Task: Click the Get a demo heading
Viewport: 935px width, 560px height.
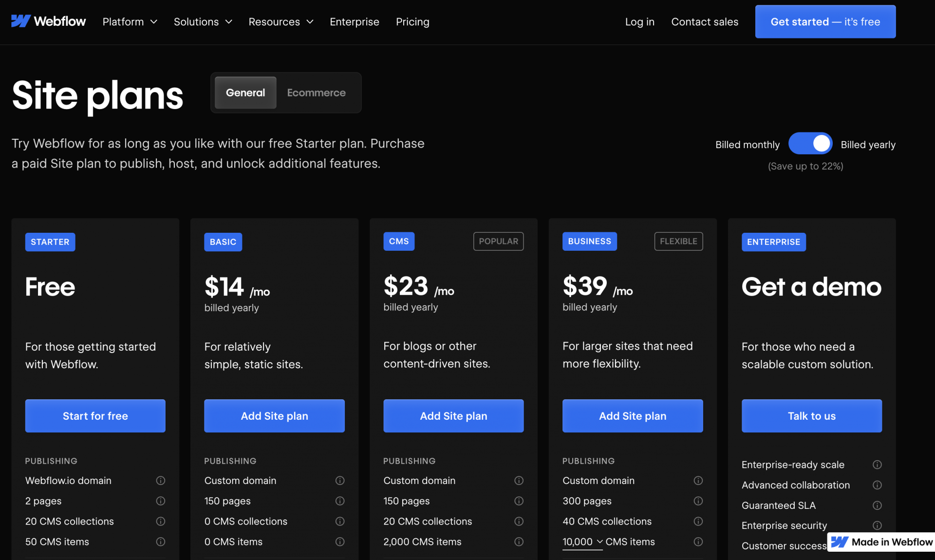Action: (811, 286)
